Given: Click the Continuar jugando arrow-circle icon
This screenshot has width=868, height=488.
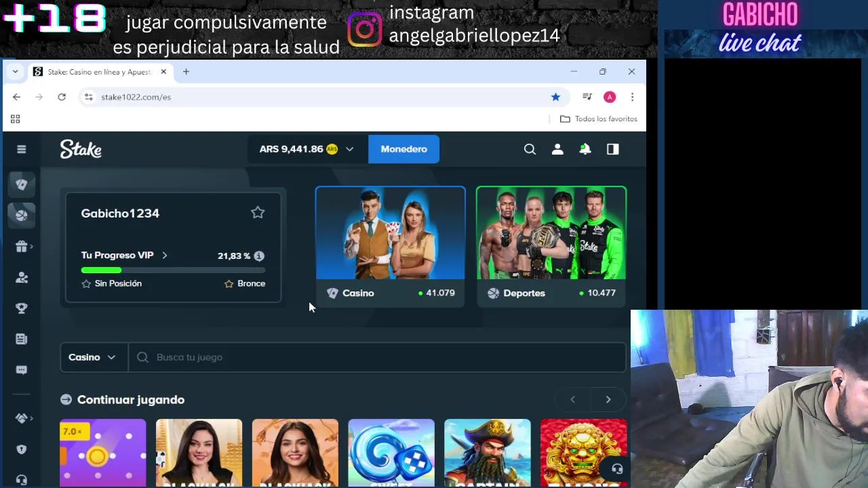Looking at the screenshot, I should click(66, 400).
